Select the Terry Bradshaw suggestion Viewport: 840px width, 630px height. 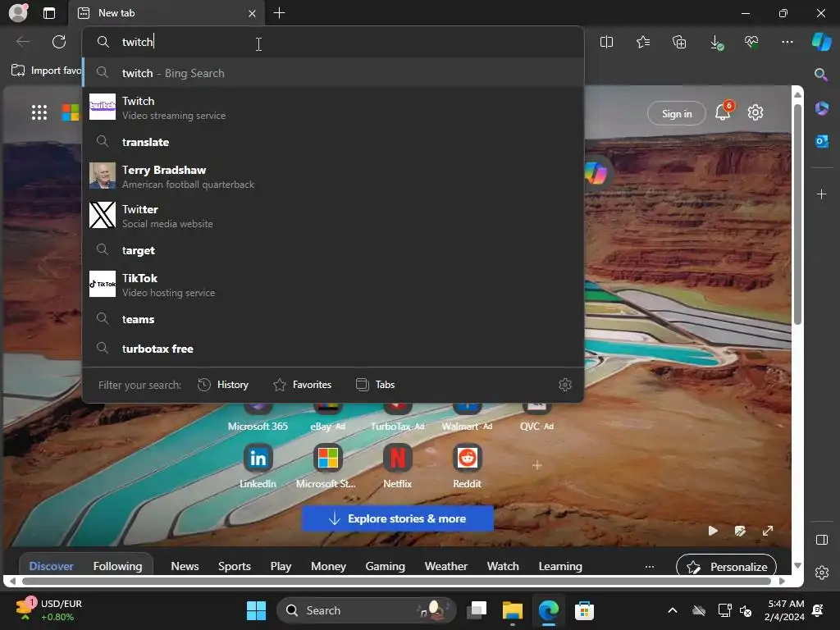coord(333,176)
